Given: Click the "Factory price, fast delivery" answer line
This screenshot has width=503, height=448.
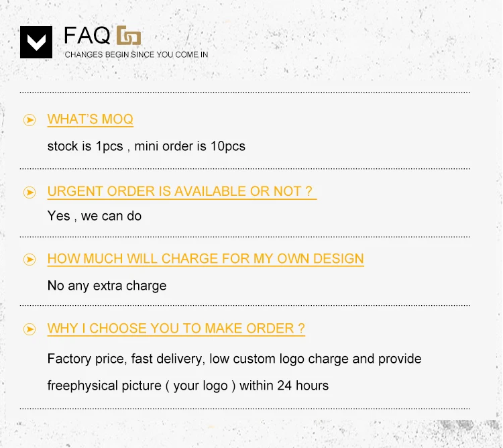Looking at the screenshot, I should (234, 359).
